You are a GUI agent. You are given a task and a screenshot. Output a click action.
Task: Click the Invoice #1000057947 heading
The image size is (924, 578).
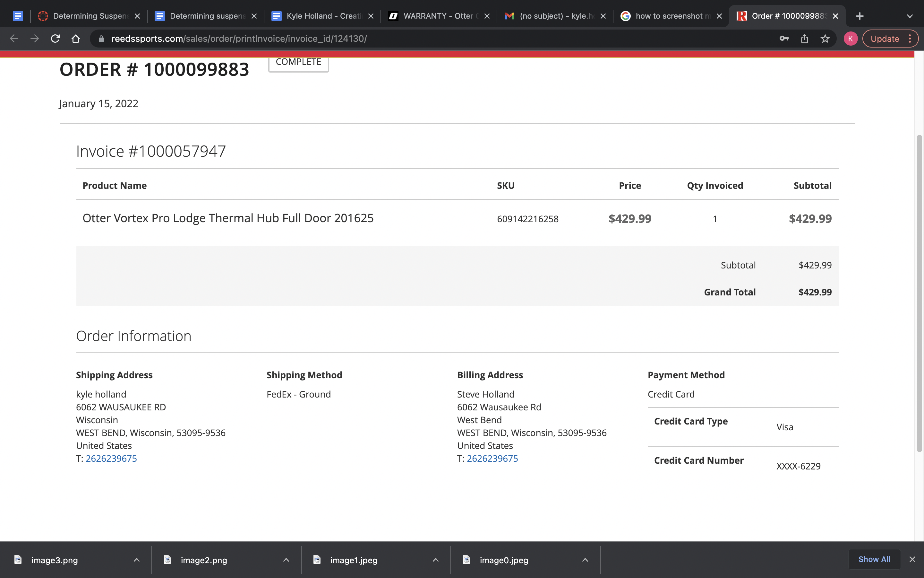click(x=151, y=151)
